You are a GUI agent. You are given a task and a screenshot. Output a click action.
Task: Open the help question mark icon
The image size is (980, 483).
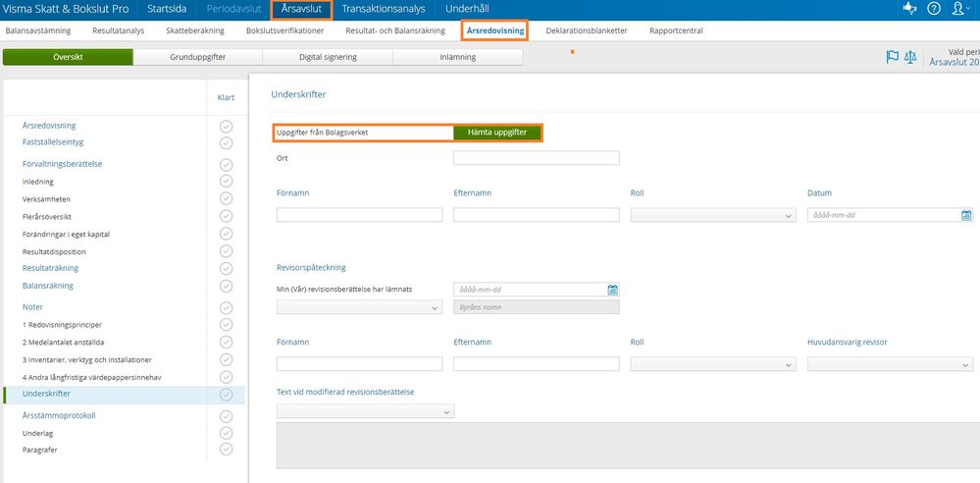[x=933, y=9]
